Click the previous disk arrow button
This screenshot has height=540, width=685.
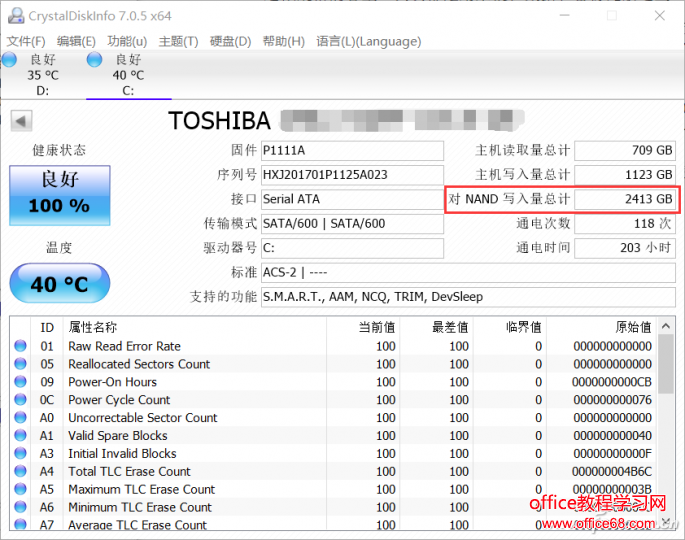[20, 121]
